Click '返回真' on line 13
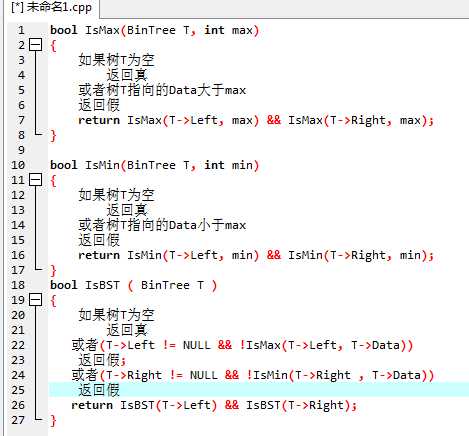This screenshot has width=469, height=436. coord(127,210)
